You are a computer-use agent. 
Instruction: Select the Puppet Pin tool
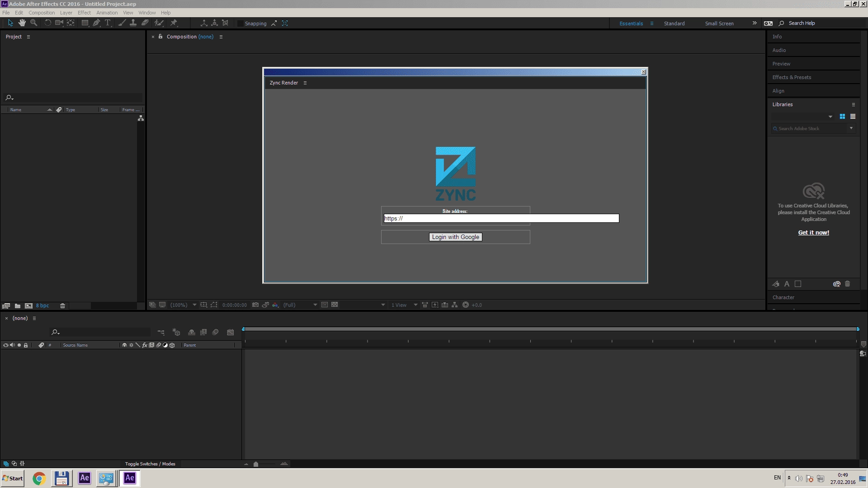pyautogui.click(x=174, y=23)
